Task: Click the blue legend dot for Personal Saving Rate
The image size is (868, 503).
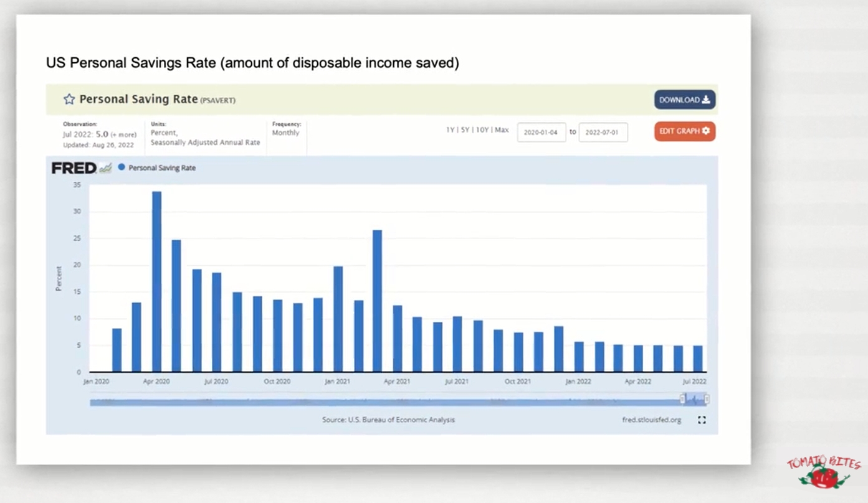Action: (122, 167)
